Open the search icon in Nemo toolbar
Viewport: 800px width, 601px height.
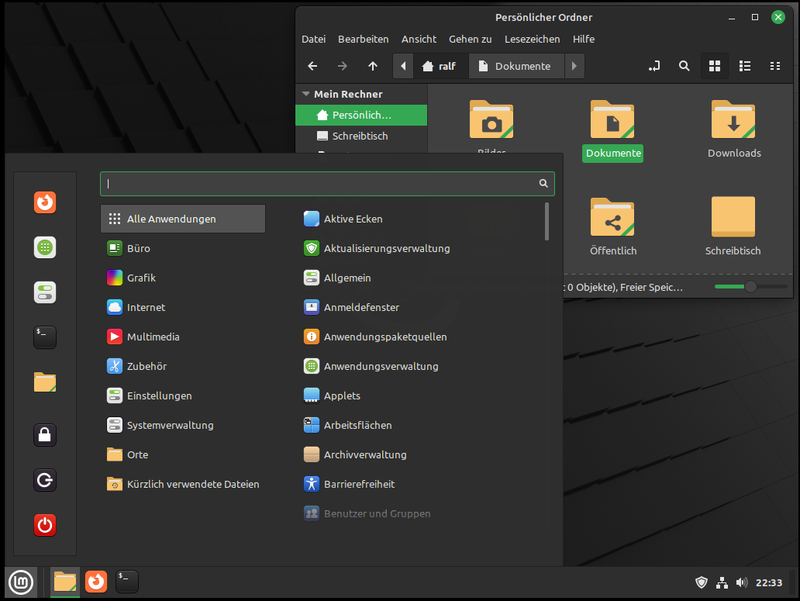pyautogui.click(x=684, y=65)
